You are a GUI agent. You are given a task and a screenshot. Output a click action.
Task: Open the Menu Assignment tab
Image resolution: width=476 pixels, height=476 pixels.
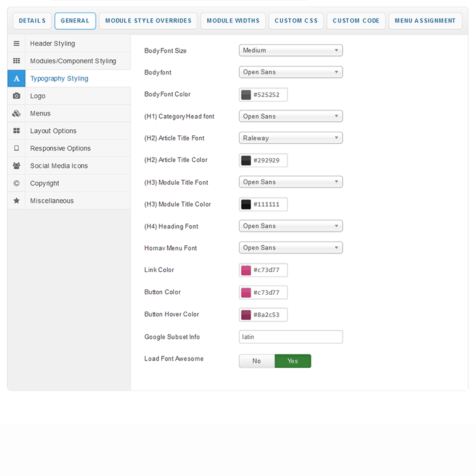(425, 21)
